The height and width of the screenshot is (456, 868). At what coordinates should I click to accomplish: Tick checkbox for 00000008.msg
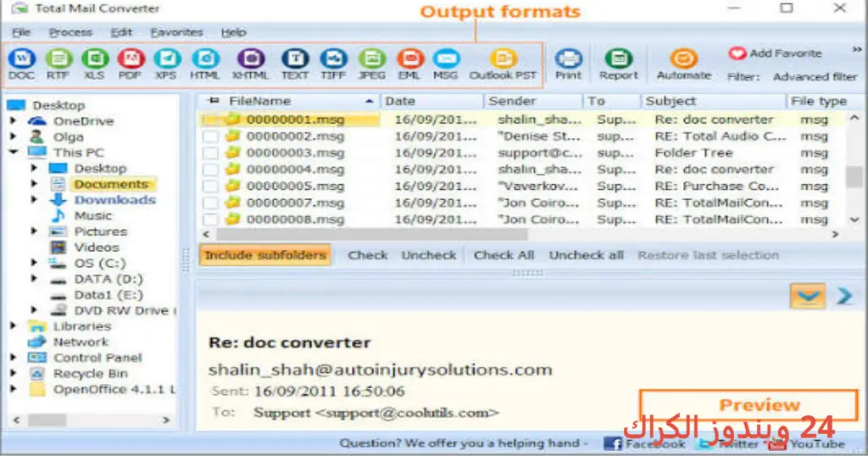(210, 220)
